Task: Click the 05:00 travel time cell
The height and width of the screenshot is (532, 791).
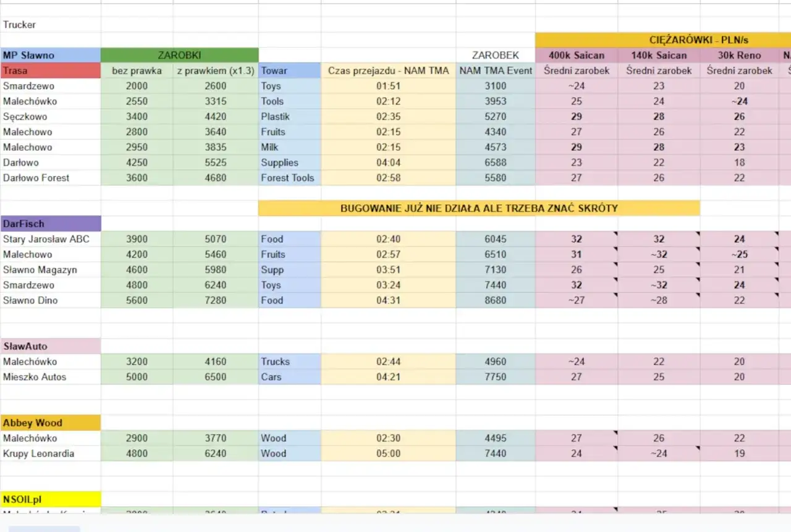Action: coord(389,454)
